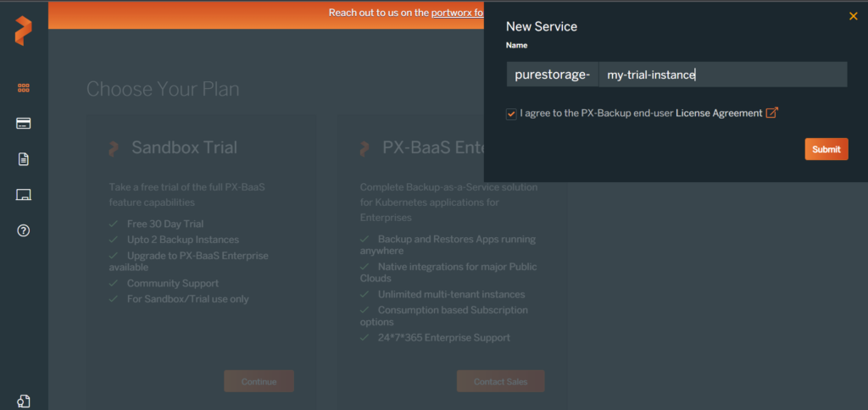Click the Portworx logo in the sidebar

tap(23, 30)
